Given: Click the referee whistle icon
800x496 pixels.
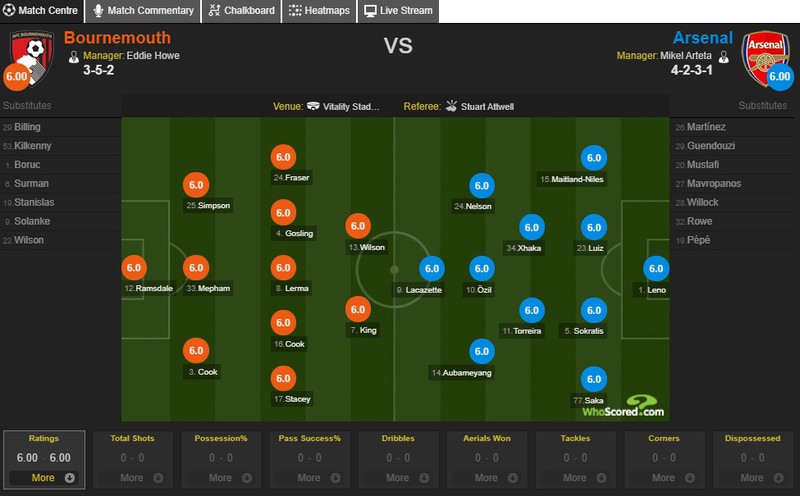Looking at the screenshot, I should [451, 106].
